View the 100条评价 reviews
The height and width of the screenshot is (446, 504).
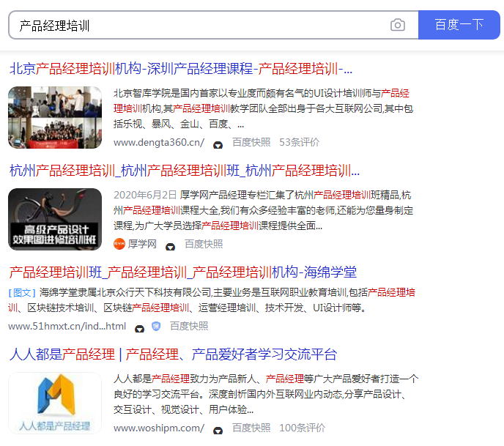pyautogui.click(x=302, y=428)
